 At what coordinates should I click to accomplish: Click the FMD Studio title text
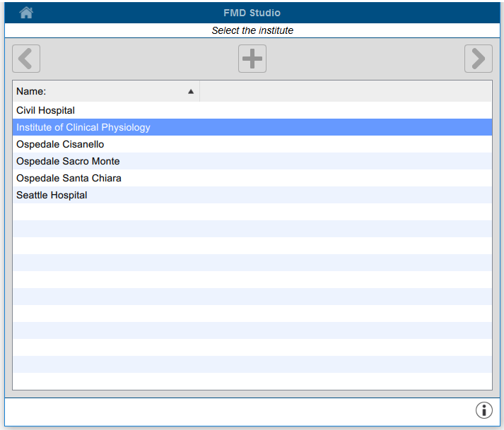252,13
